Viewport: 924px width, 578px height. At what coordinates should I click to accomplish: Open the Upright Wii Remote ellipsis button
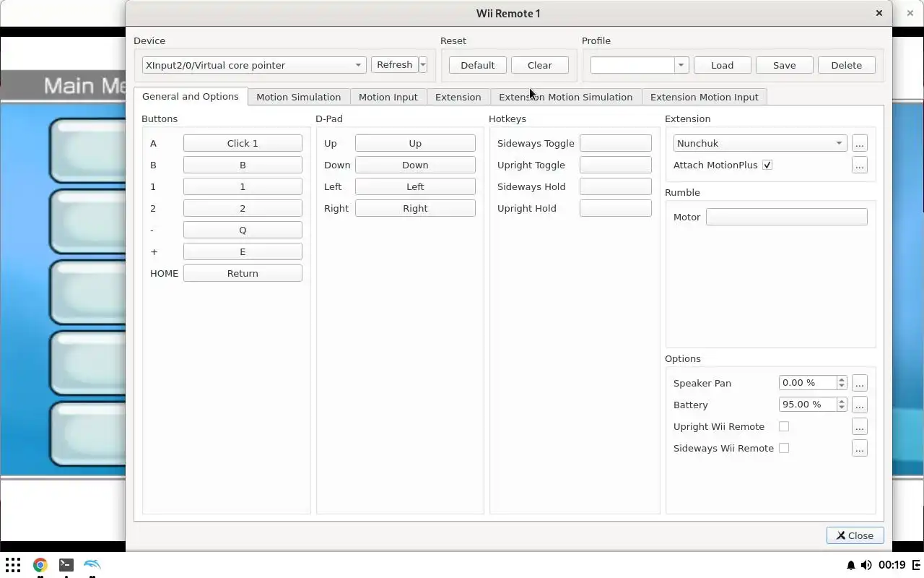859,426
